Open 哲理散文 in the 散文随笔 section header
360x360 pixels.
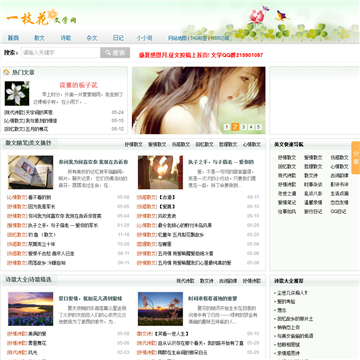pos(228,145)
